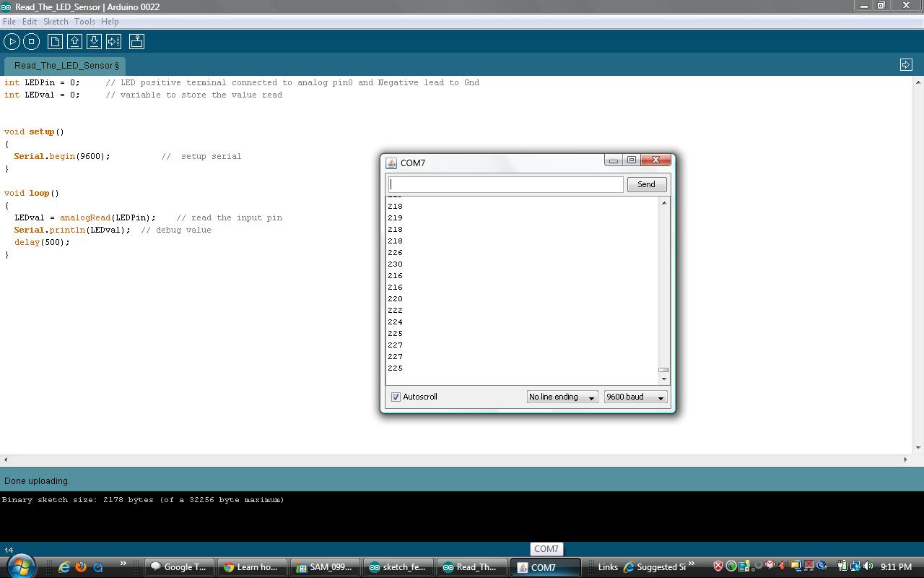
Task: Click the red X security tray icon
Action: [x=718, y=566]
